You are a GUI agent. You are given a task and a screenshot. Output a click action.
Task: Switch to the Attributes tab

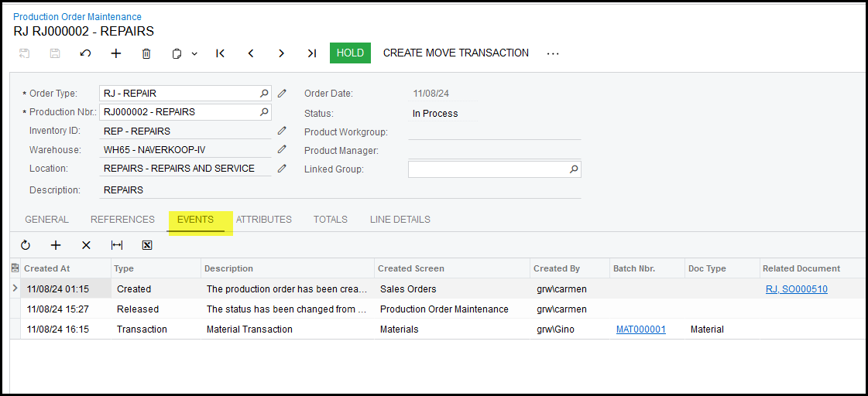pyautogui.click(x=263, y=220)
